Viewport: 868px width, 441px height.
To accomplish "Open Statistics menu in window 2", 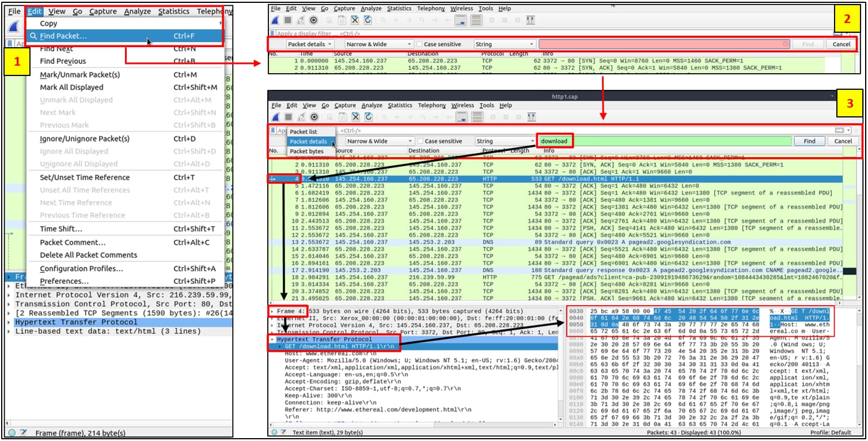I will point(399,9).
